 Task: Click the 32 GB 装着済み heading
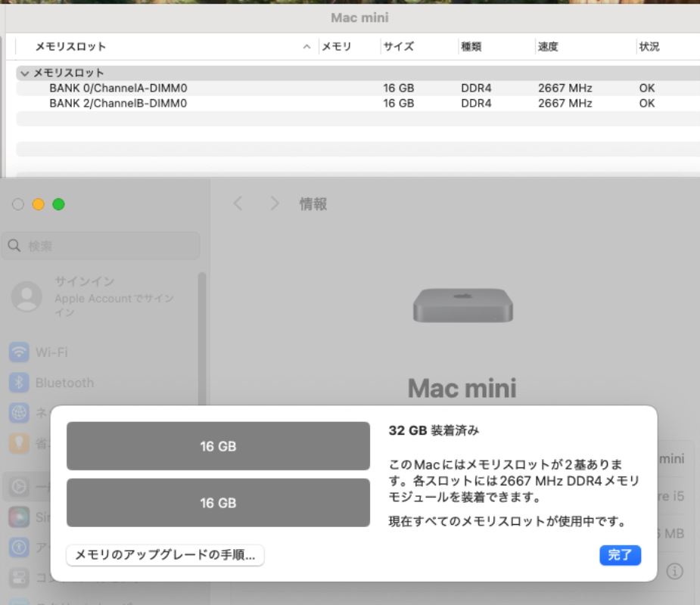(x=434, y=430)
